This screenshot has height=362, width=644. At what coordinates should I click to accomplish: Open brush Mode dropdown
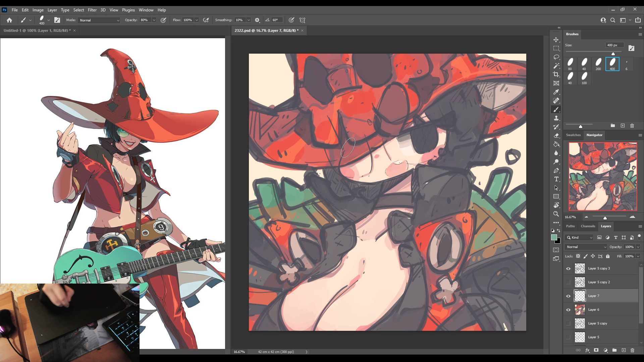point(99,20)
